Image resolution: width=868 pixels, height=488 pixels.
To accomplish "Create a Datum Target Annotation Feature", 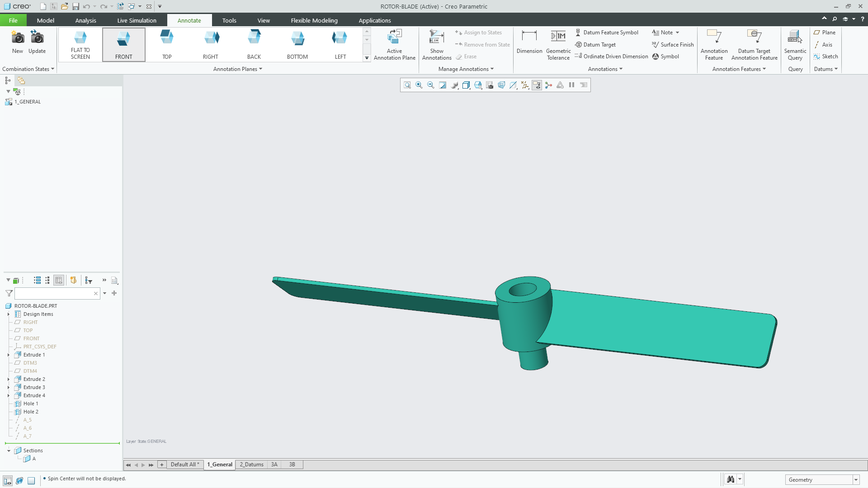I will point(754,43).
